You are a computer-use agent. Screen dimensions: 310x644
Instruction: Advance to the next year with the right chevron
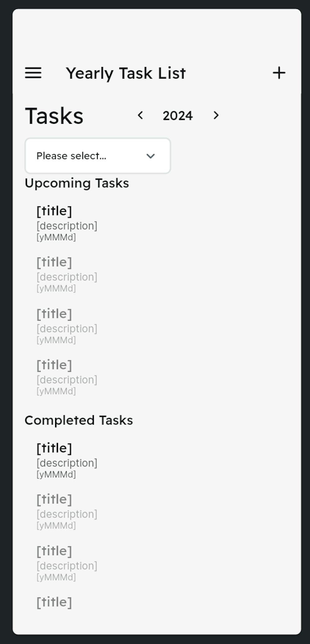click(216, 115)
